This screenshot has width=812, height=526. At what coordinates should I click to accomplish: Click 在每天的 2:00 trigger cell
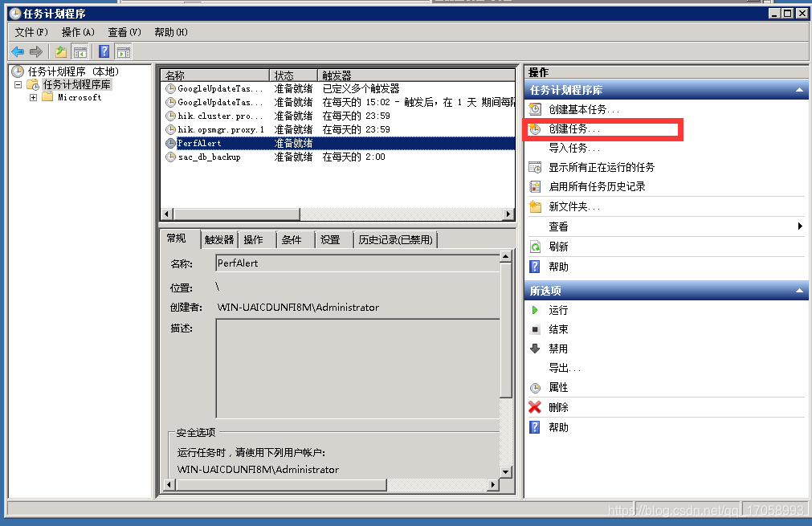click(353, 157)
